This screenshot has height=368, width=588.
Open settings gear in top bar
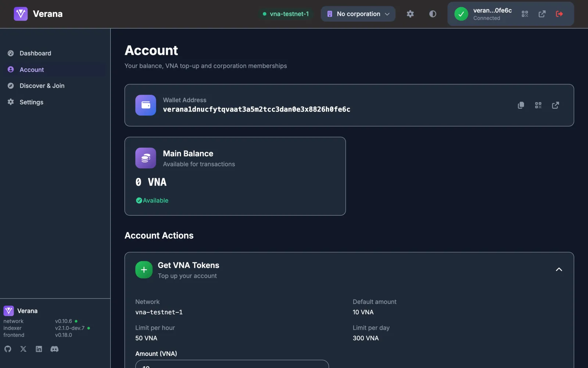pos(410,14)
